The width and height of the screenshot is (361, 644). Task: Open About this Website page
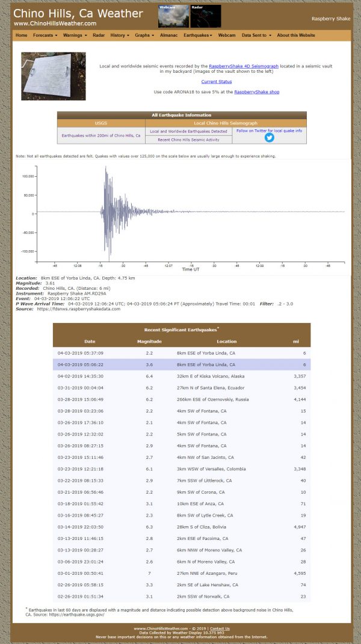click(x=296, y=35)
